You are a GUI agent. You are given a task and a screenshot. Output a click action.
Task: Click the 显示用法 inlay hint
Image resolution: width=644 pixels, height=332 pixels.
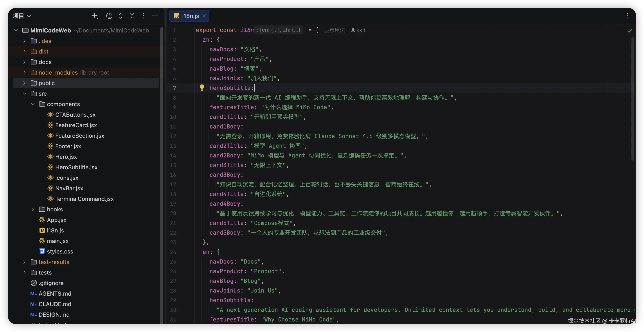(334, 30)
